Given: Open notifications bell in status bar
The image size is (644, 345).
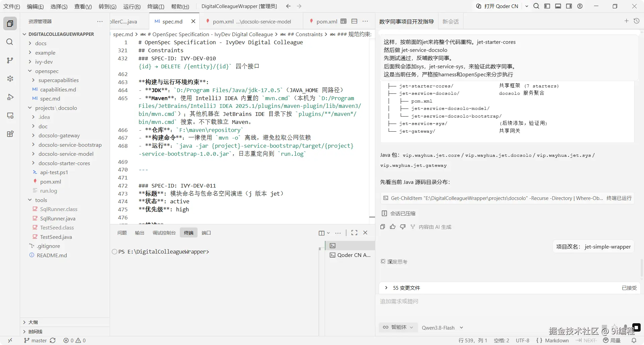Looking at the screenshot, I should (634, 340).
